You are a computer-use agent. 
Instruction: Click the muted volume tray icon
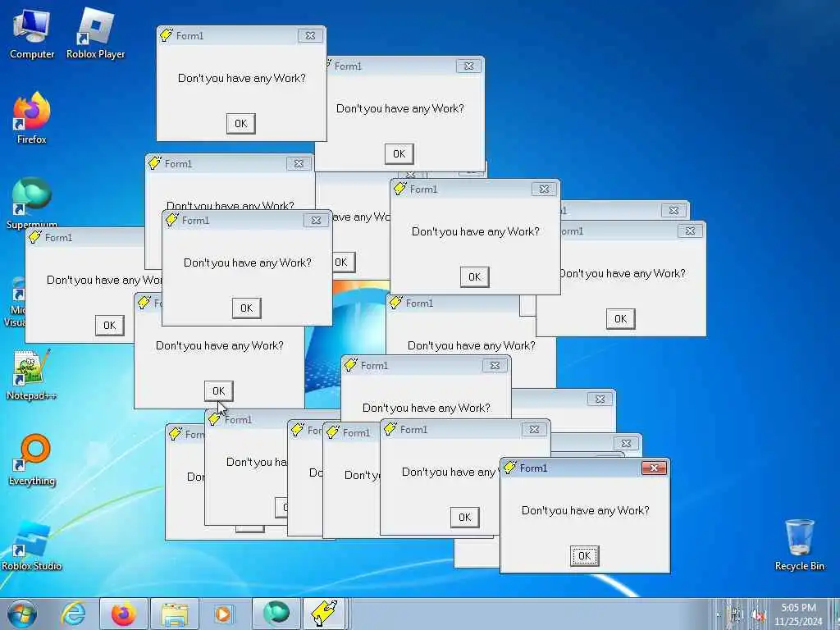(758, 614)
